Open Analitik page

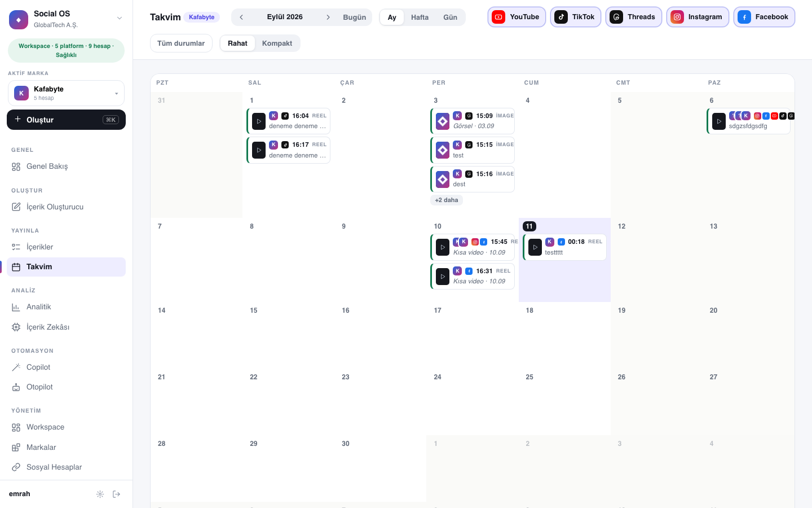pyautogui.click(x=66, y=307)
